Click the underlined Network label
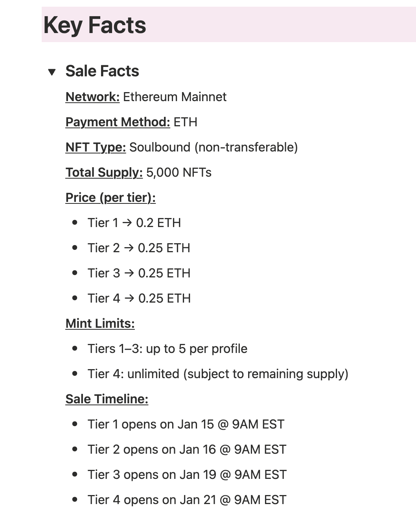 (x=92, y=97)
